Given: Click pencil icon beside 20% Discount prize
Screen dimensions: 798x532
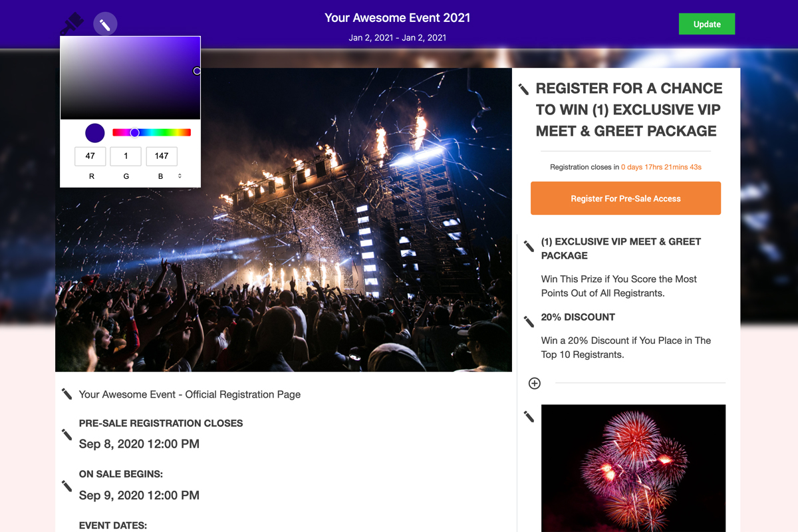Looking at the screenshot, I should [x=529, y=322].
